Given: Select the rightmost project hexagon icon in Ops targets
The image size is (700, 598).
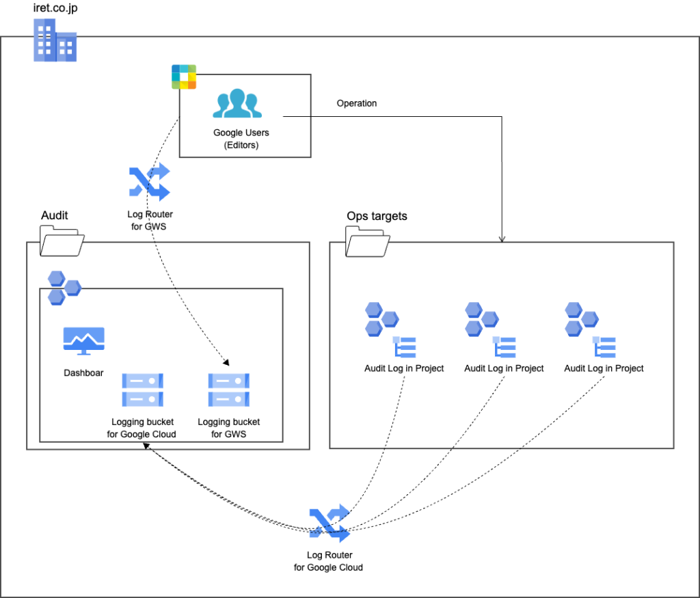Looking at the screenshot, I should [580, 319].
